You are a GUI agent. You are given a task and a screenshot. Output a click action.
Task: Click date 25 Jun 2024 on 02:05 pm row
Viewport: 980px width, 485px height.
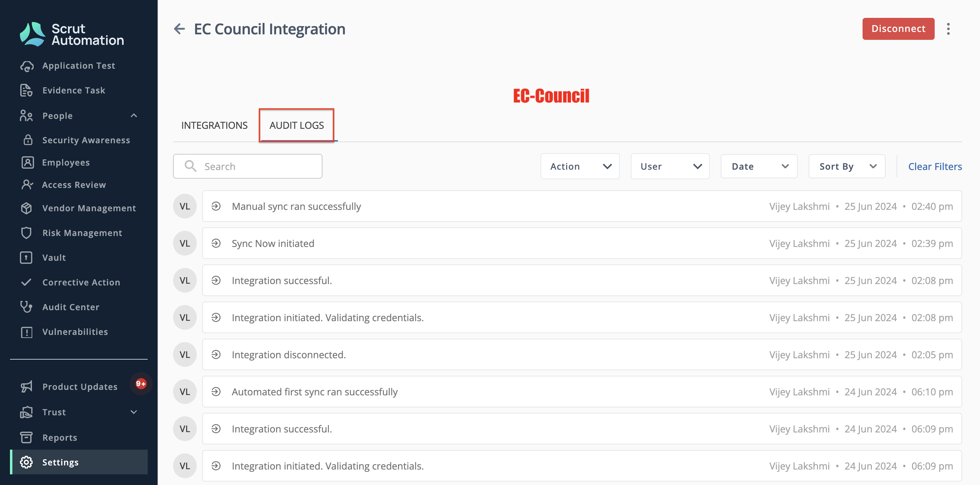point(870,354)
